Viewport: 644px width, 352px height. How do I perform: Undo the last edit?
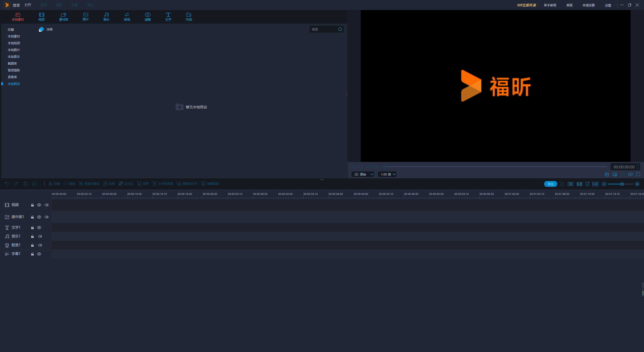click(x=7, y=184)
